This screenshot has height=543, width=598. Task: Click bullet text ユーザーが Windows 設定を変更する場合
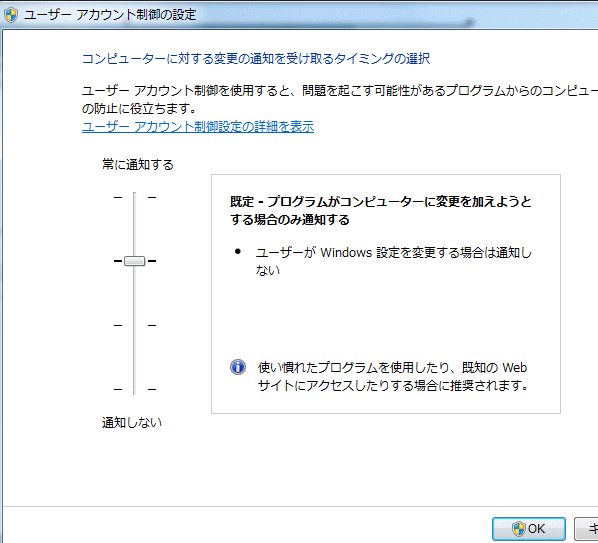point(394,261)
